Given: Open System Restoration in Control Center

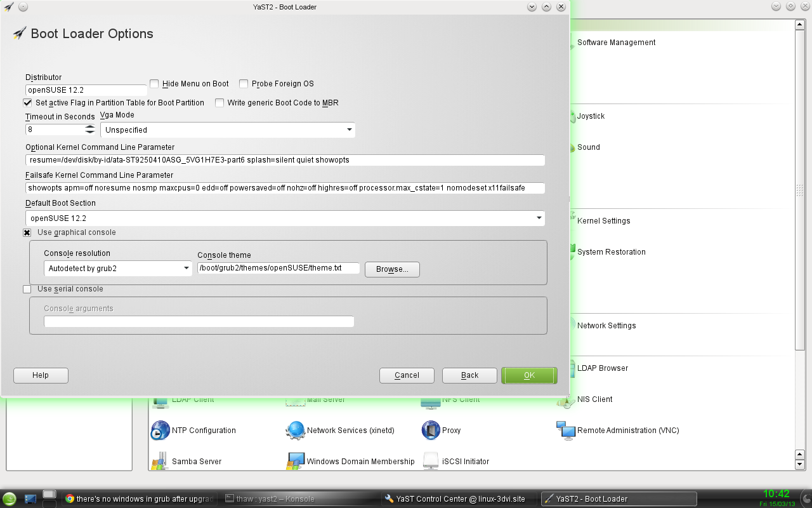Looking at the screenshot, I should (611, 252).
